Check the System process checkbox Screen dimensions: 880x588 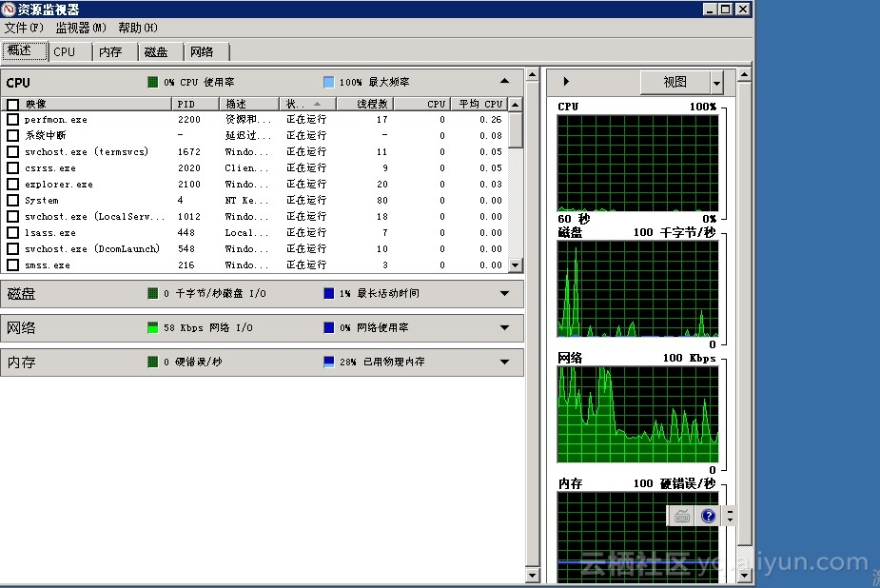[x=13, y=201]
